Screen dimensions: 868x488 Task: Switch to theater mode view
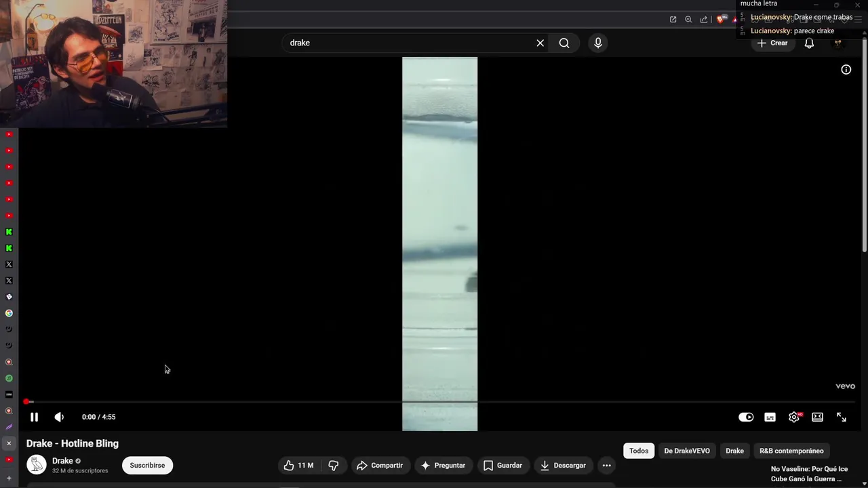coord(818,417)
